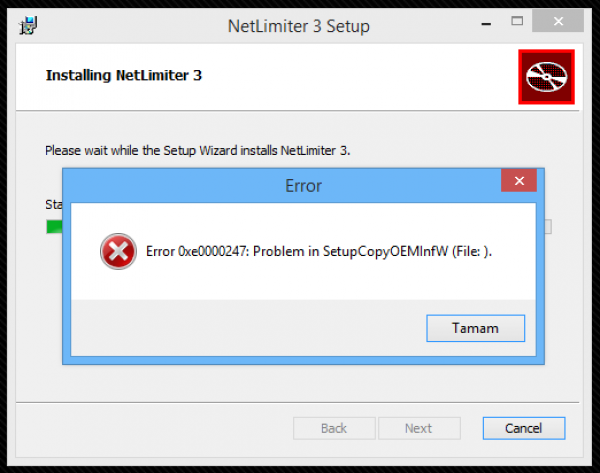
Task: Select the error 0xe0000247 message text
Action: click(319, 251)
